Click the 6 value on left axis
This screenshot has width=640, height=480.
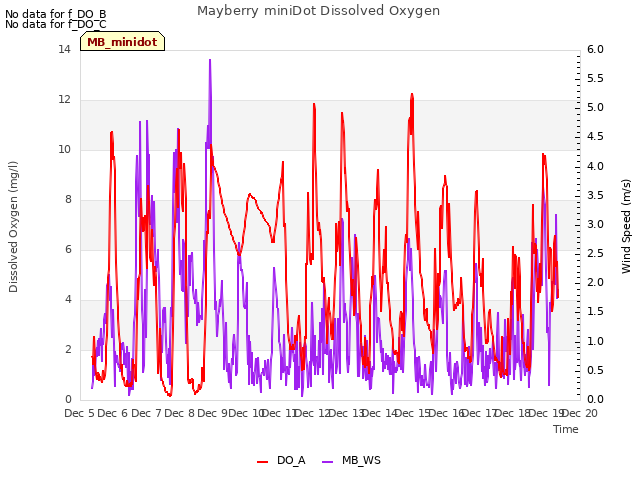tap(68, 250)
